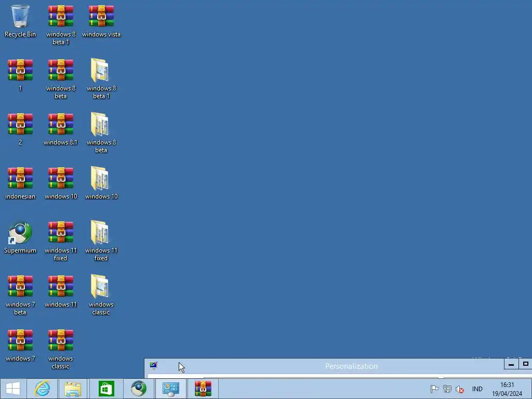Open the network tray icon
The height and width of the screenshot is (399, 532).
447,389
